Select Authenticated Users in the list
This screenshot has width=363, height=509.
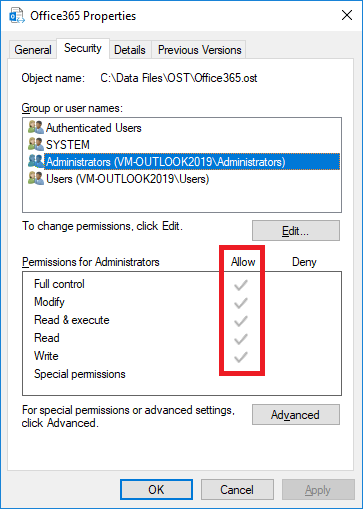pos(94,128)
